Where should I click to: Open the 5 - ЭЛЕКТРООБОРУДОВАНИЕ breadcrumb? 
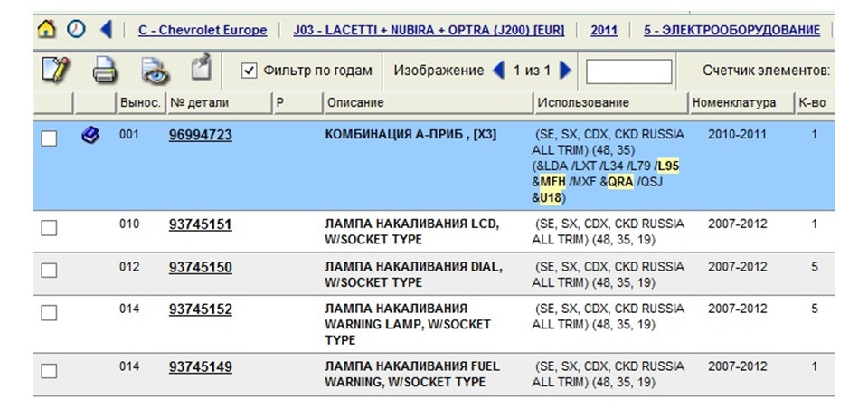click(731, 30)
